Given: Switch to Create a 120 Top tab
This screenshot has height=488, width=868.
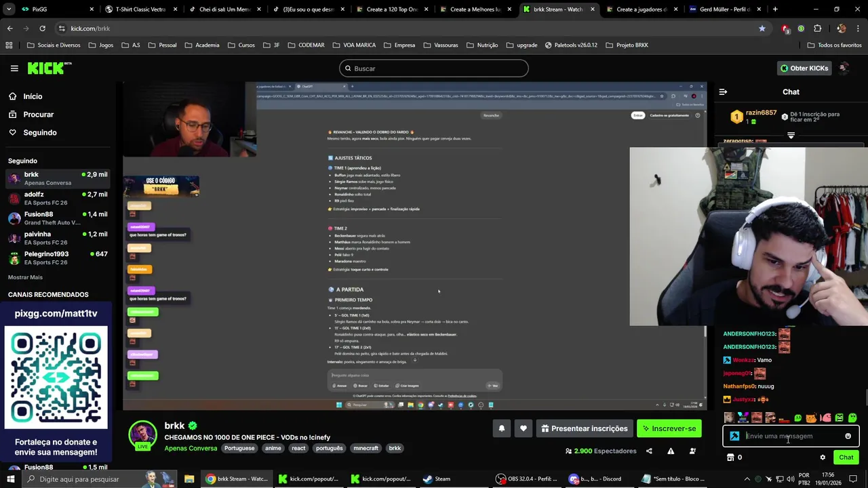Looking at the screenshot, I should (x=392, y=9).
